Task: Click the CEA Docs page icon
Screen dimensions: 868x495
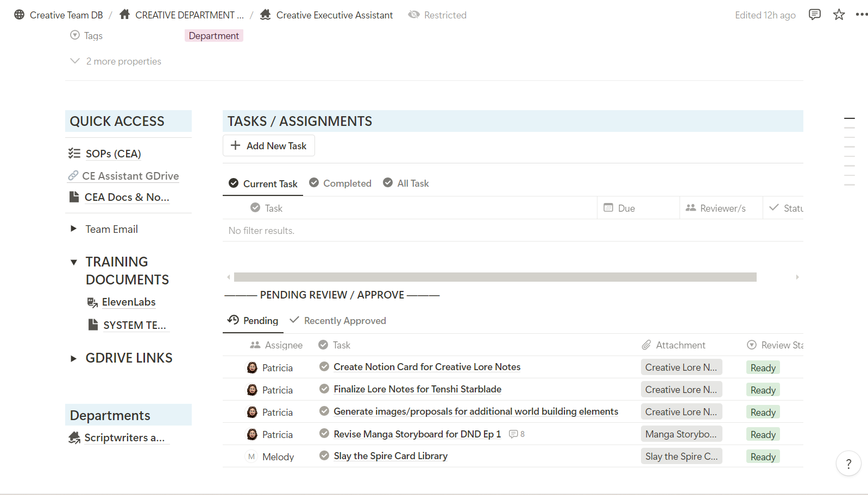Action: pyautogui.click(x=74, y=197)
